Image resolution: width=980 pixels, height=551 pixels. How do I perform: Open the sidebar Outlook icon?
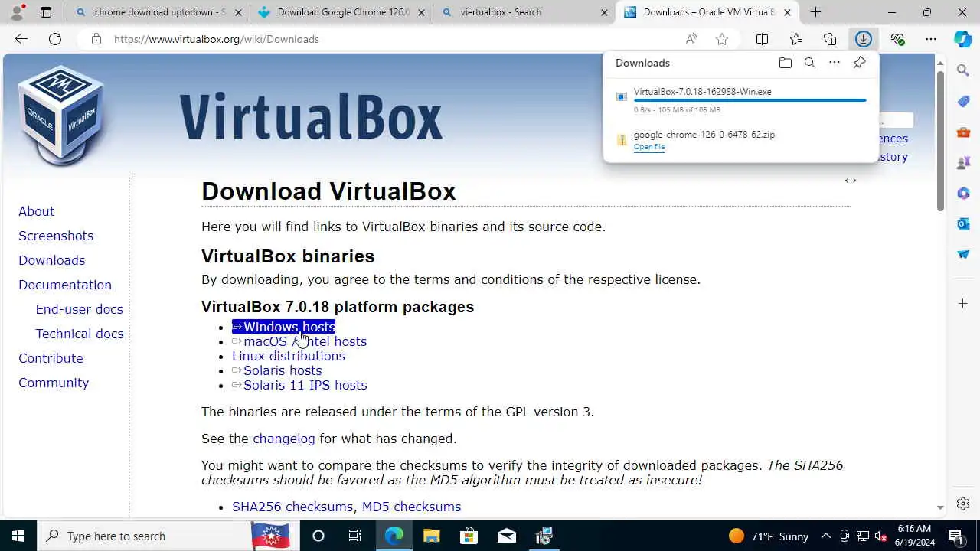click(x=963, y=223)
